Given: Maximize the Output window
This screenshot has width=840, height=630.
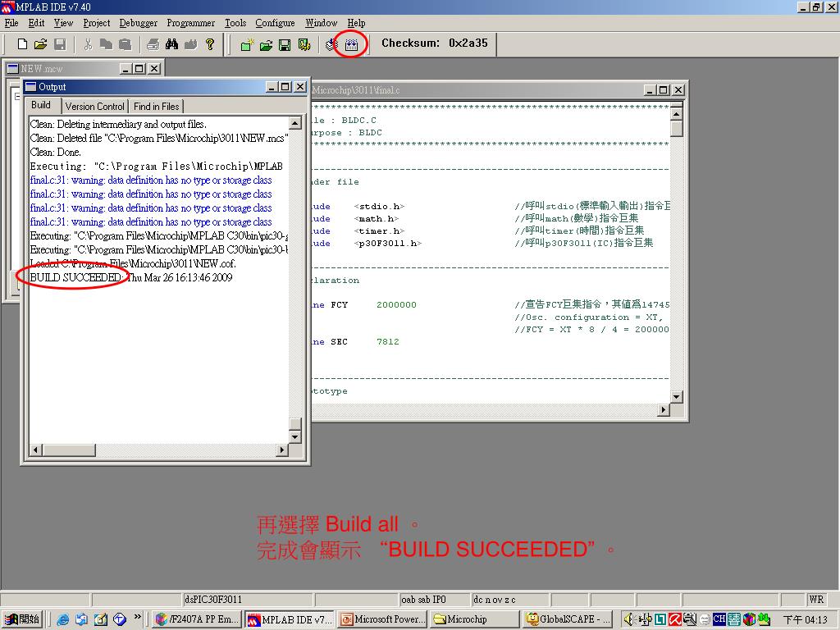Looking at the screenshot, I should pyautogui.click(x=285, y=87).
